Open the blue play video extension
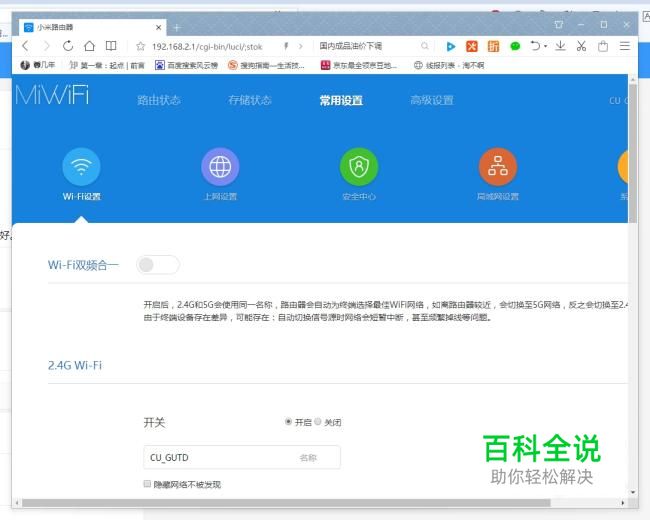The height and width of the screenshot is (520, 650). 451,46
